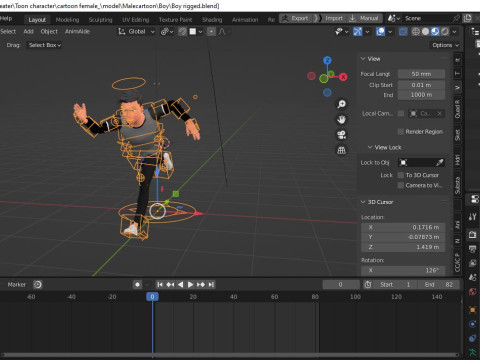Screen dimensions: 480x360
Task: Toggle X-ray mode in viewport header
Action: (x=403, y=32)
